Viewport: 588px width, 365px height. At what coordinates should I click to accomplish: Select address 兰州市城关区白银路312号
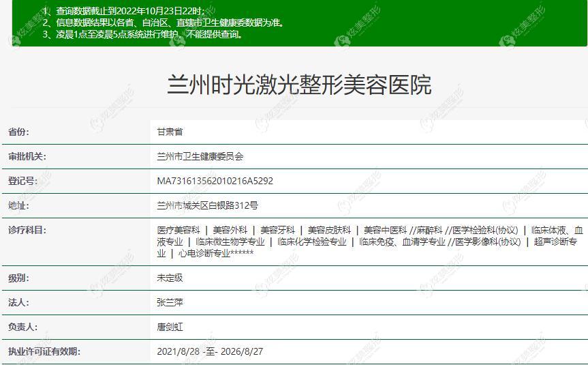207,205
